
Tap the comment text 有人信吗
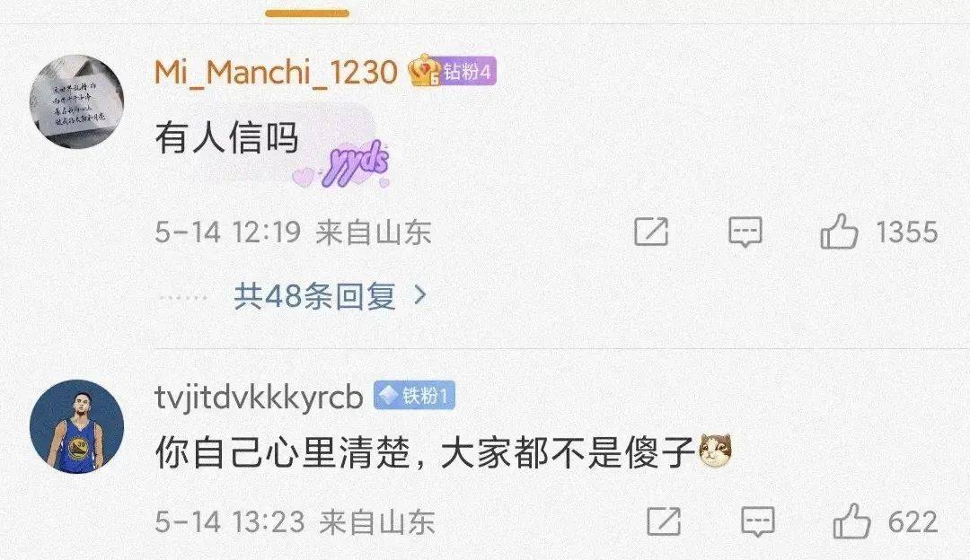point(227,137)
